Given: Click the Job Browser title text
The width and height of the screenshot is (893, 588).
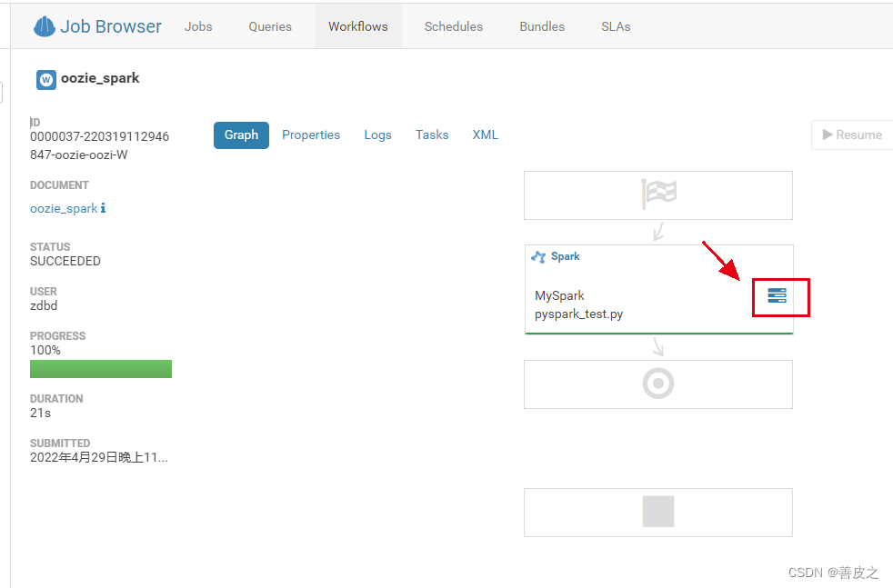Looking at the screenshot, I should (111, 26).
